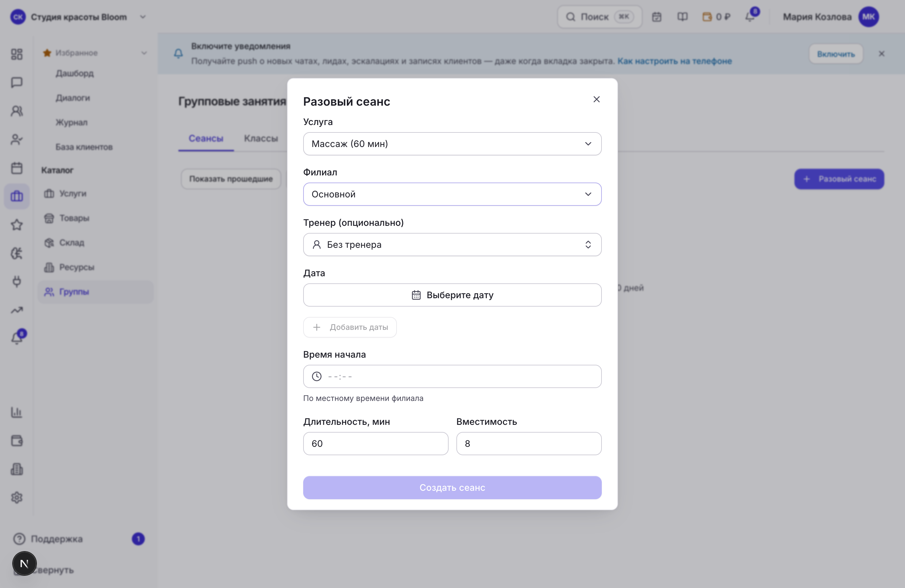This screenshot has width=905, height=588.
Task: Open the calendar icon in left rail
Action: point(17,168)
